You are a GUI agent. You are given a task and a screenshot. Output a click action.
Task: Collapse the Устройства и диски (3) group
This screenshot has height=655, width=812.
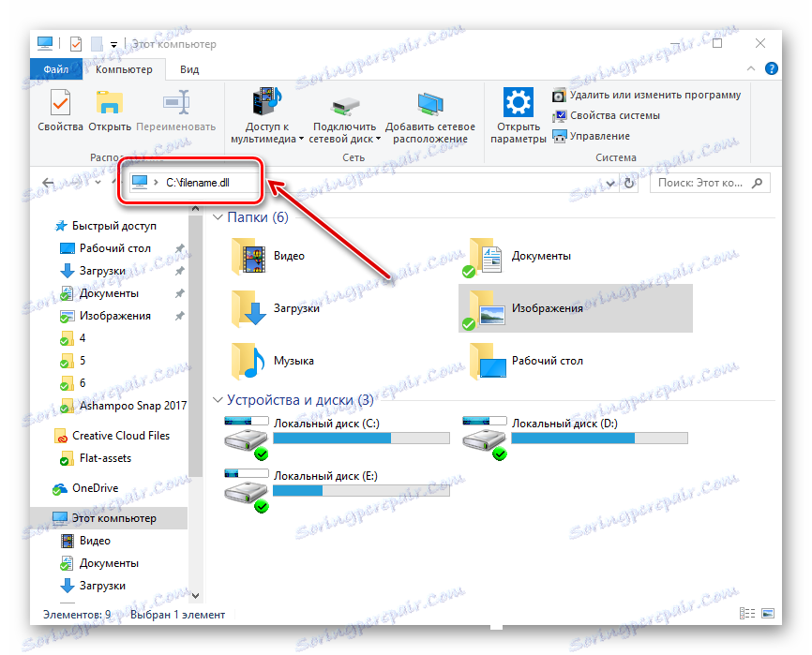pos(218,400)
